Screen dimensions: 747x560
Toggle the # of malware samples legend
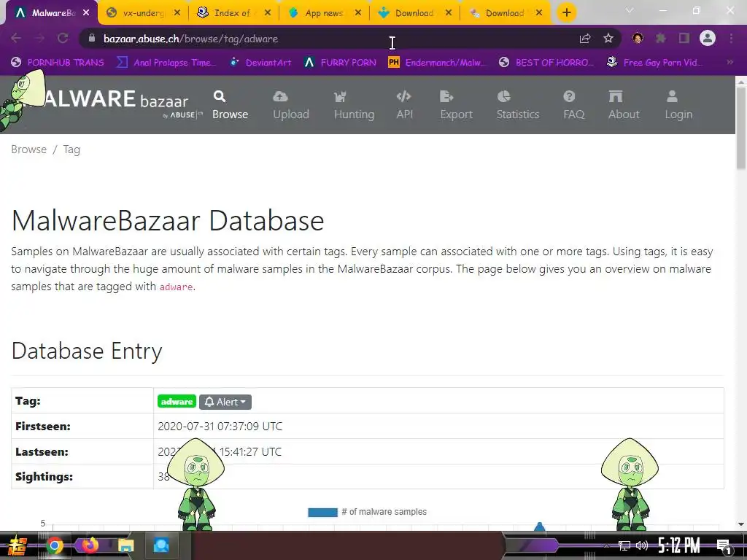pyautogui.click(x=367, y=512)
